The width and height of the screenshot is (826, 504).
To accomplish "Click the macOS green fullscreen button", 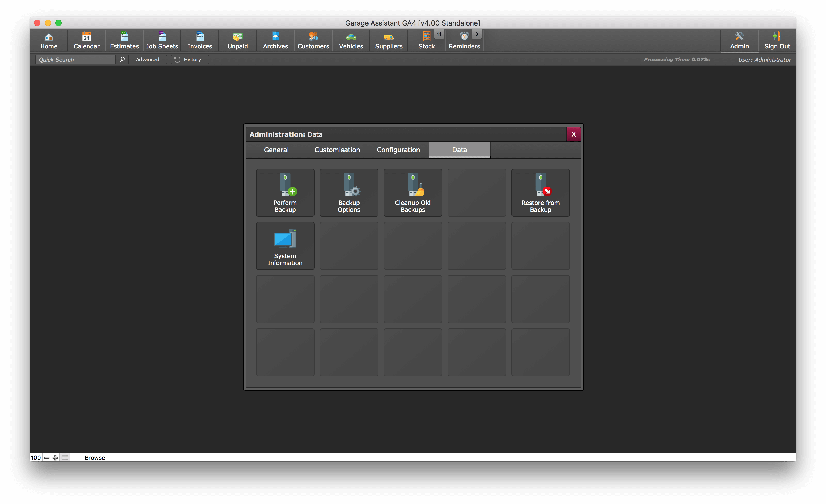I will [x=59, y=23].
